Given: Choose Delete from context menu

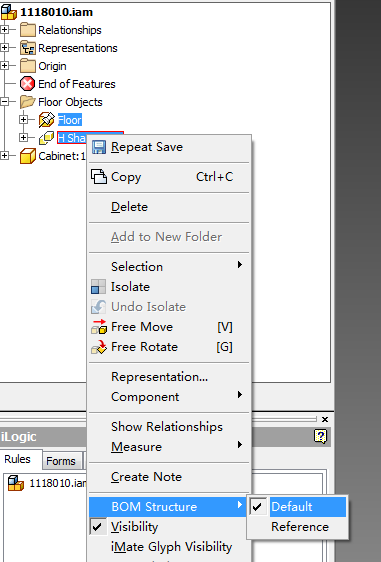Looking at the screenshot, I should coord(169,207).
